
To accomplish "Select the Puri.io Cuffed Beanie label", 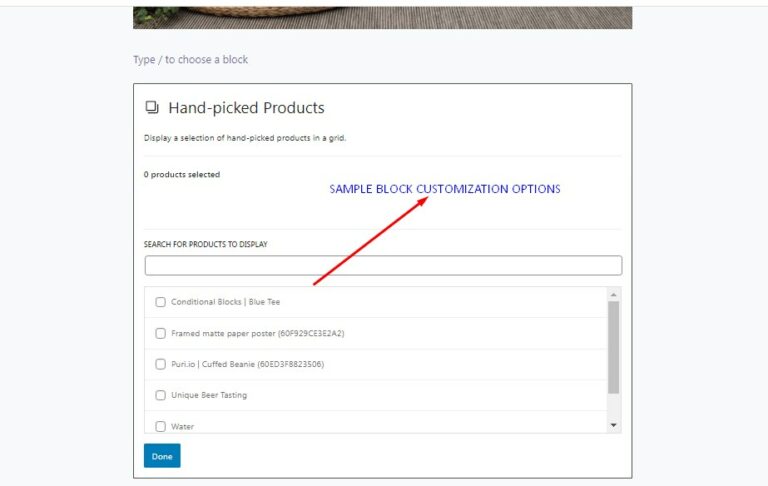I will 247,364.
